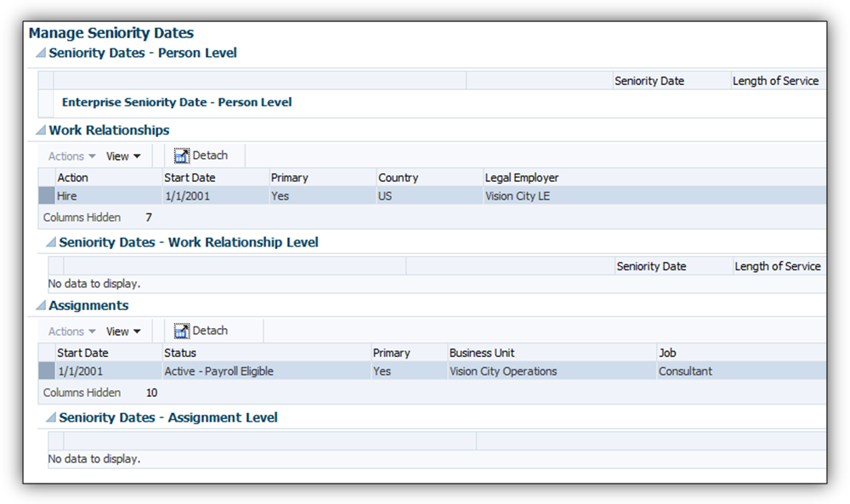Click the Detach icon in Work Relationships toolbar
Image resolution: width=850 pixels, height=504 pixels.
pos(182,156)
